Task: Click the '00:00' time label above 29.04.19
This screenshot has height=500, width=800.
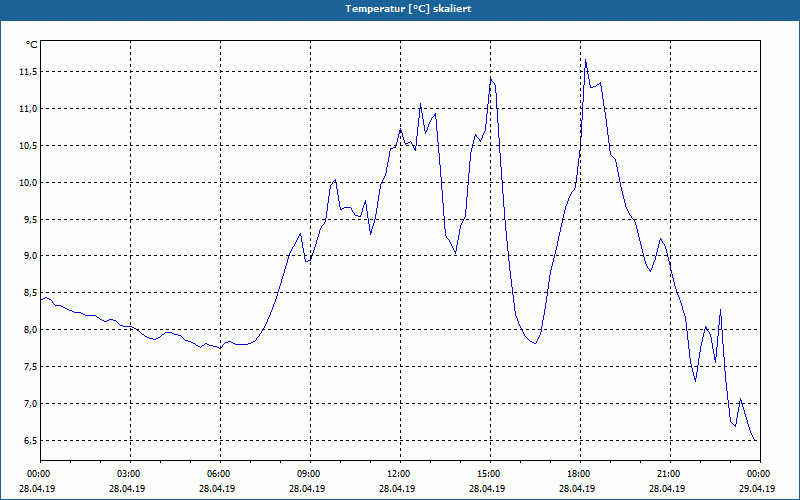Action: pos(760,474)
